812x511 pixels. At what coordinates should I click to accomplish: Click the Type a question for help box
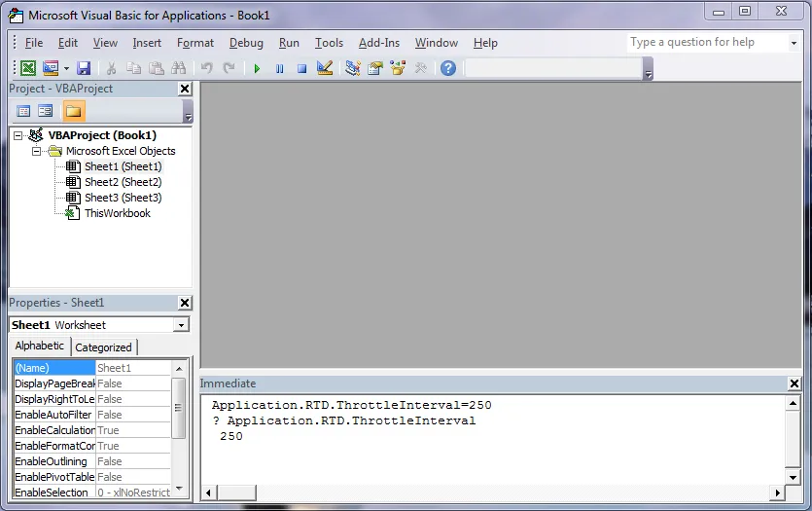tap(707, 43)
